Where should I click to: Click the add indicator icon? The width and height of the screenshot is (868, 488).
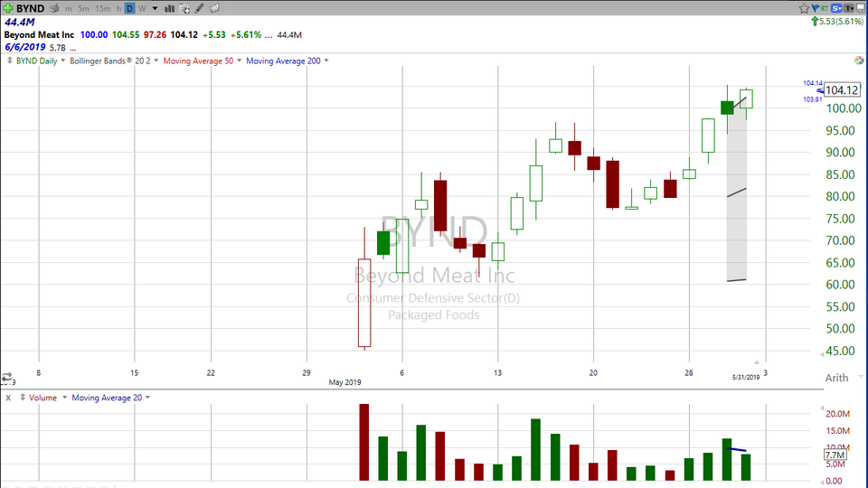(x=184, y=8)
